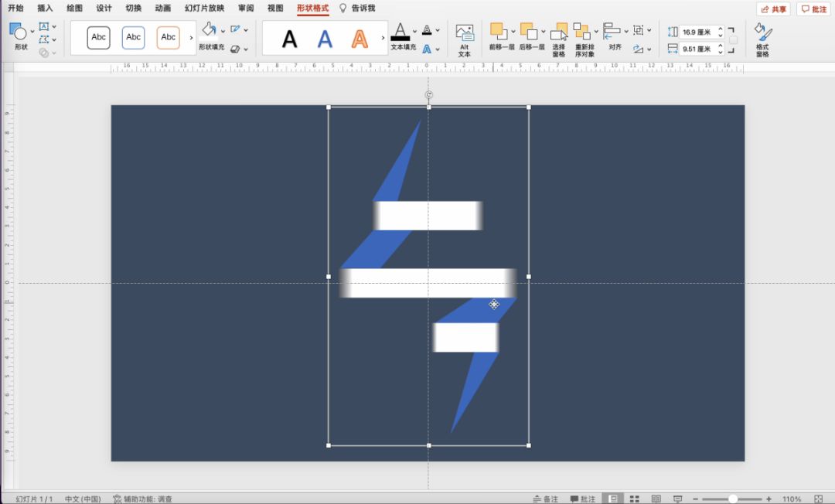This screenshot has height=504, width=835.
Task: Expand the shape effects dropdown arrow
Action: point(246,49)
